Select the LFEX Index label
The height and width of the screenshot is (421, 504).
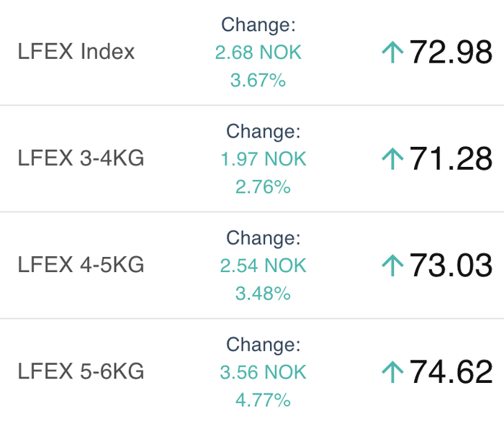tap(76, 53)
